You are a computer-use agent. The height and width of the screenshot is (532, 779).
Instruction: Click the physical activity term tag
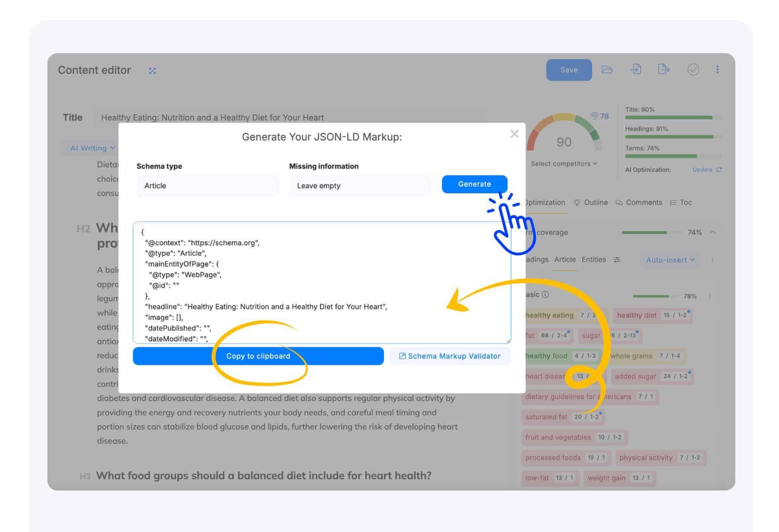(x=660, y=458)
